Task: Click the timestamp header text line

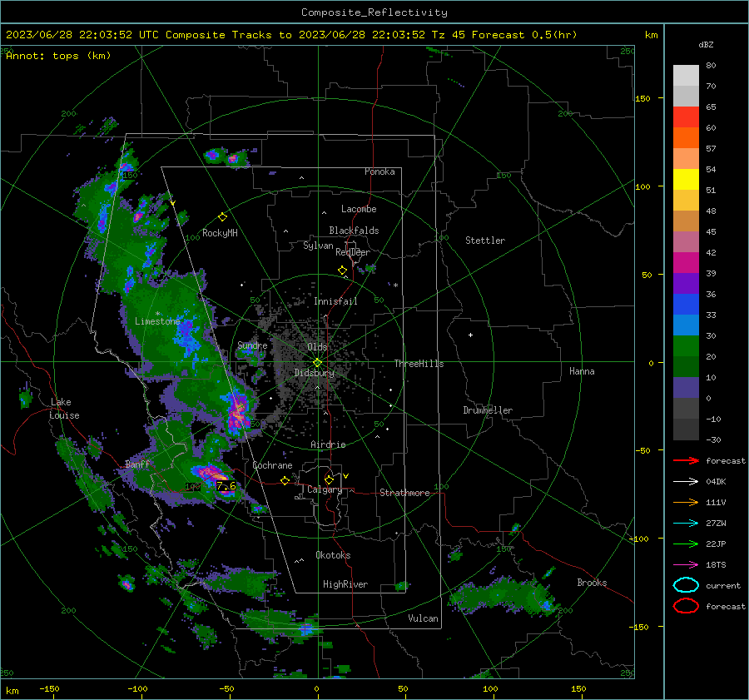Action: [291, 35]
